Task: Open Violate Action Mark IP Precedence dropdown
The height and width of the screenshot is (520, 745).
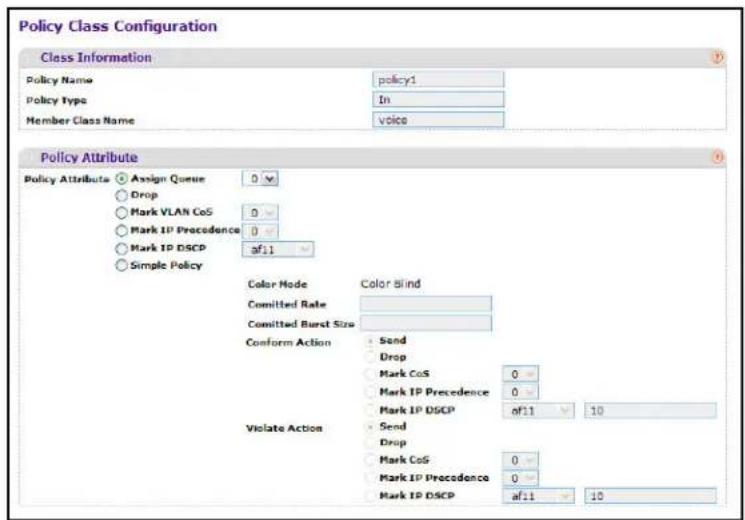Action: tap(520, 478)
